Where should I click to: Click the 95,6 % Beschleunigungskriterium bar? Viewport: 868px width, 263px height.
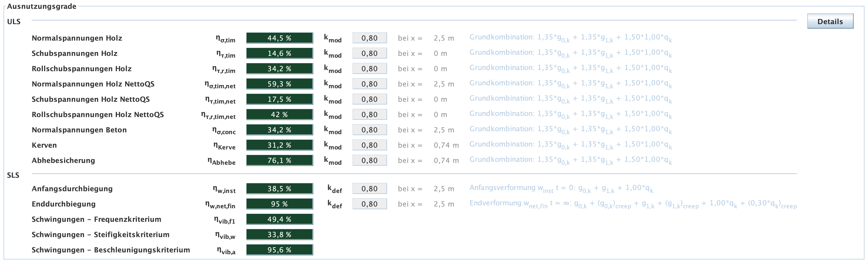[279, 250]
